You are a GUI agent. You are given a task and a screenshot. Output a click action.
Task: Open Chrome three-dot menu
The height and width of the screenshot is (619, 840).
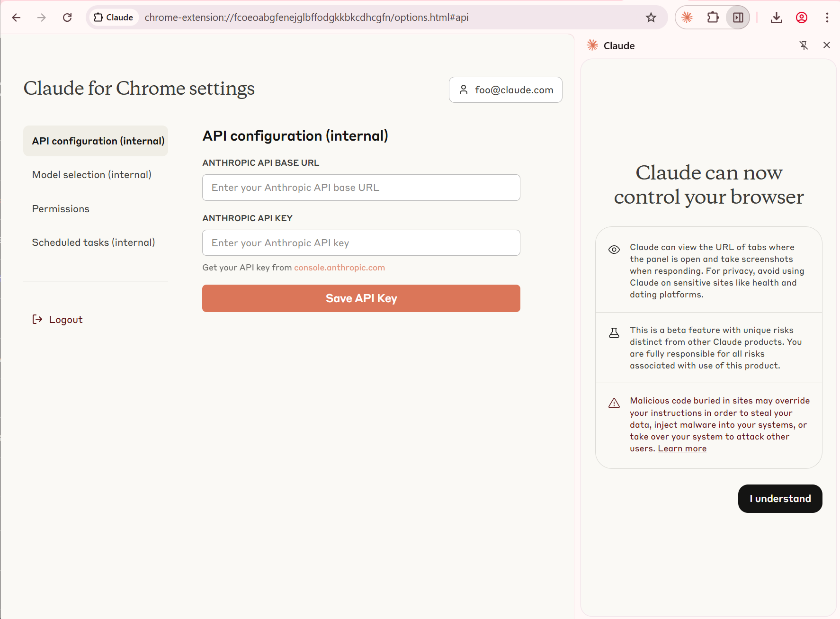[827, 18]
